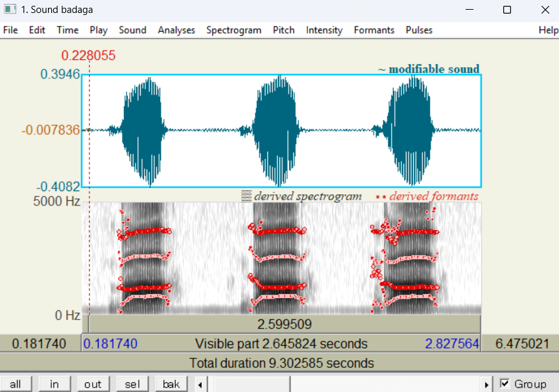
Task: Open the Pulses menu
Action: click(x=419, y=30)
